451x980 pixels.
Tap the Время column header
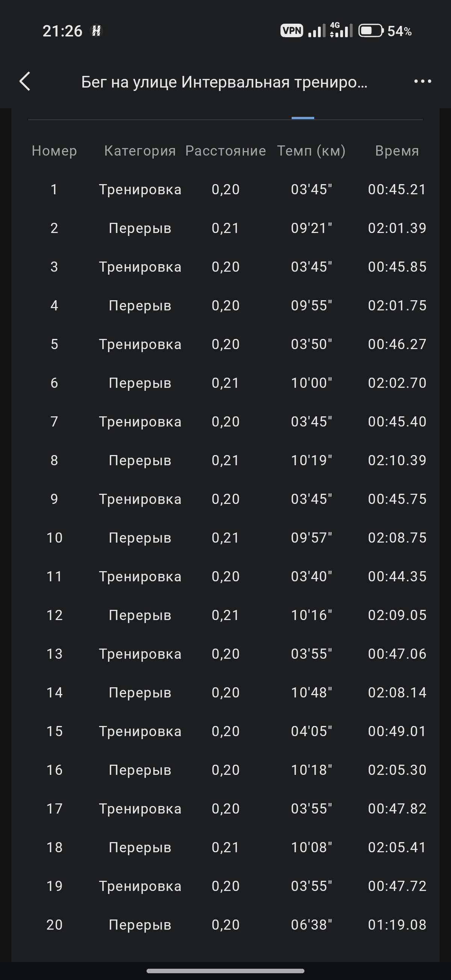397,151
